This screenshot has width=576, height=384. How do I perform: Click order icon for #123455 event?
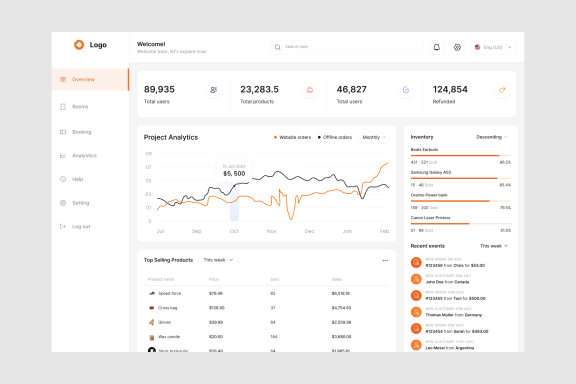[x=416, y=295]
